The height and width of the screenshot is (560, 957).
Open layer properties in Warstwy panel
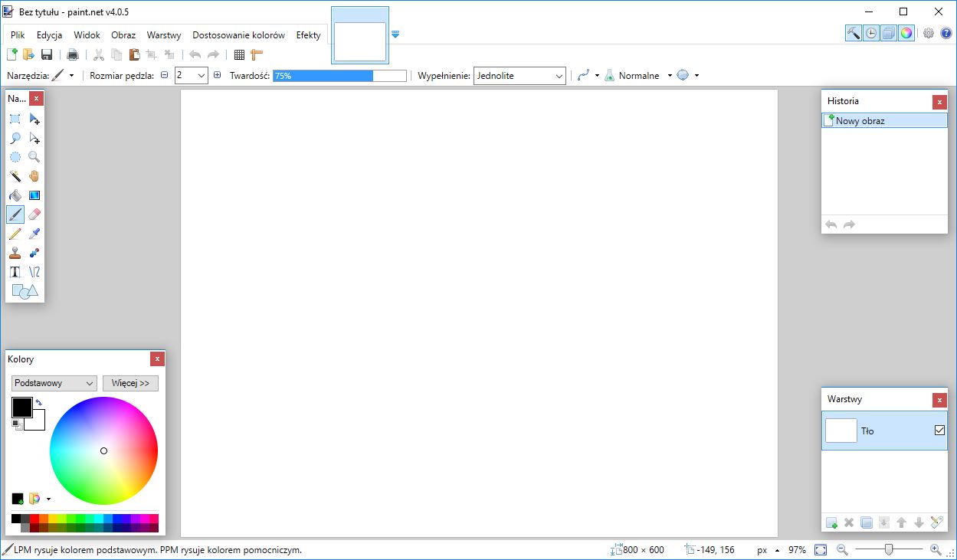[x=936, y=522]
